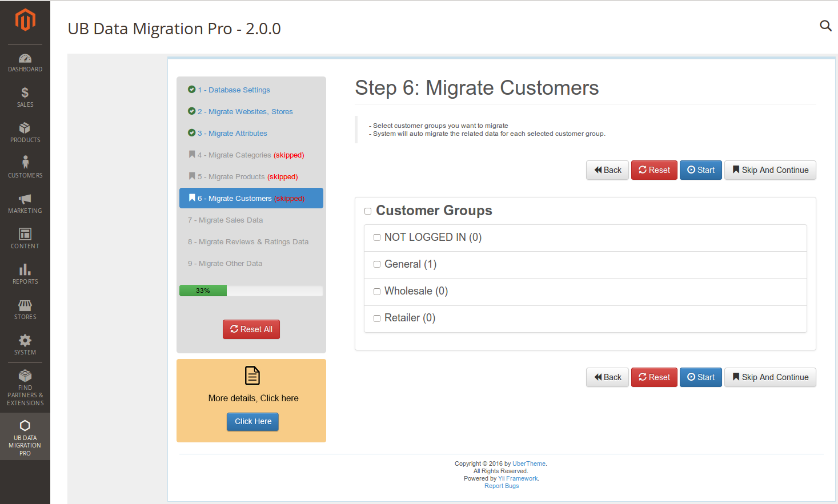
Task: Click the top Start button
Action: 701,170
